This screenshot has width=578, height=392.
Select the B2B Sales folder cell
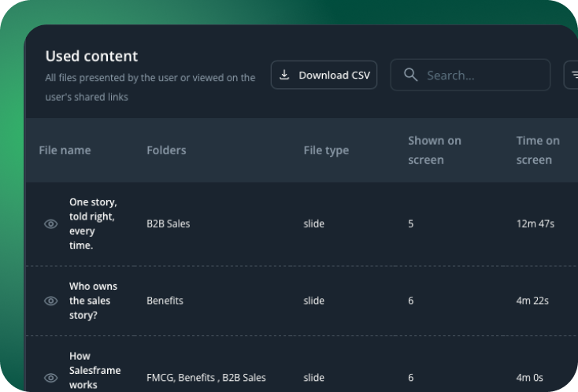pos(168,224)
